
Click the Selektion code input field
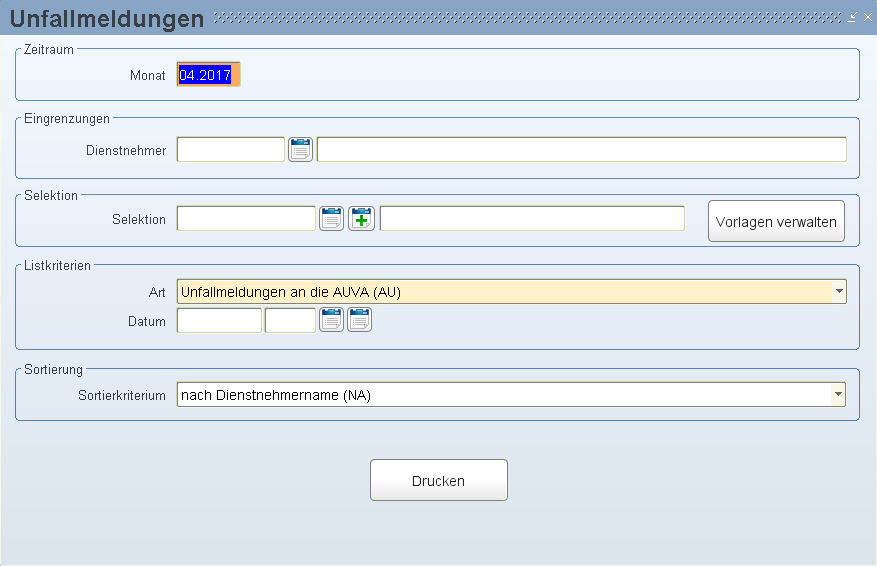(x=246, y=219)
